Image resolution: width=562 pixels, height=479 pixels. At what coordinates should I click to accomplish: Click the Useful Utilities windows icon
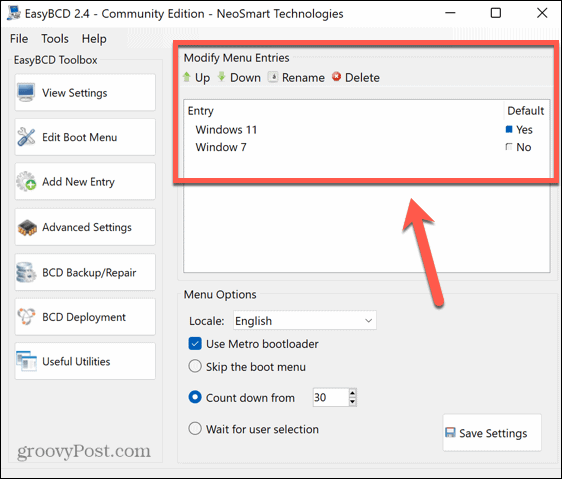pyautogui.click(x=27, y=361)
